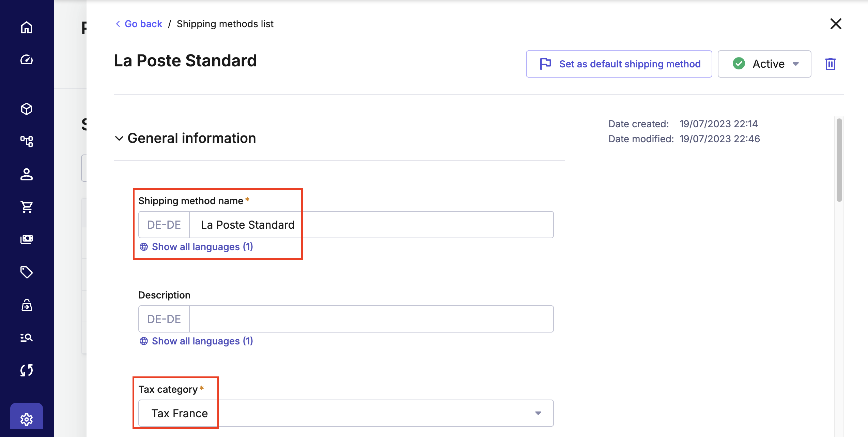The image size is (868, 437).
Task: Click the Description input field
Action: click(371, 319)
